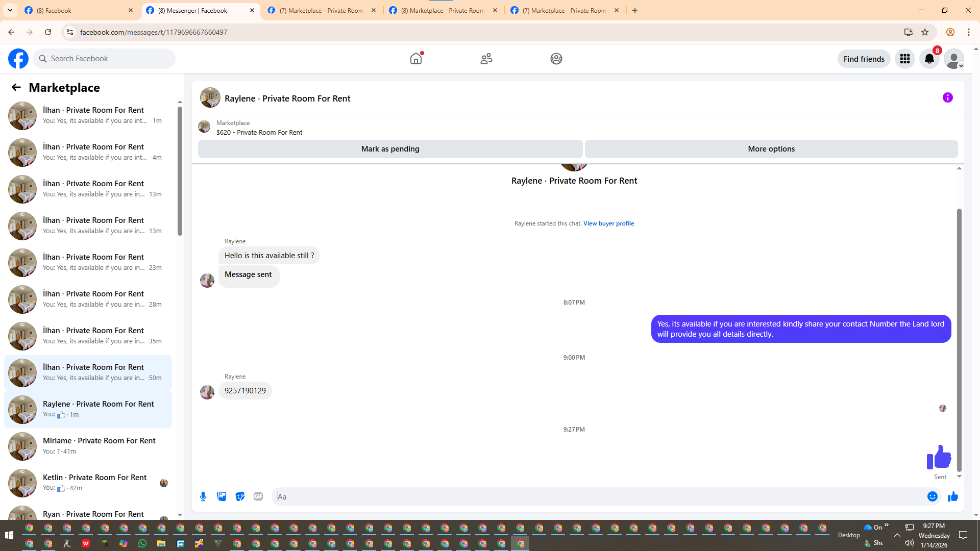This screenshot has width=980, height=551.
Task: Attach a photo with the image icon
Action: coord(222,496)
